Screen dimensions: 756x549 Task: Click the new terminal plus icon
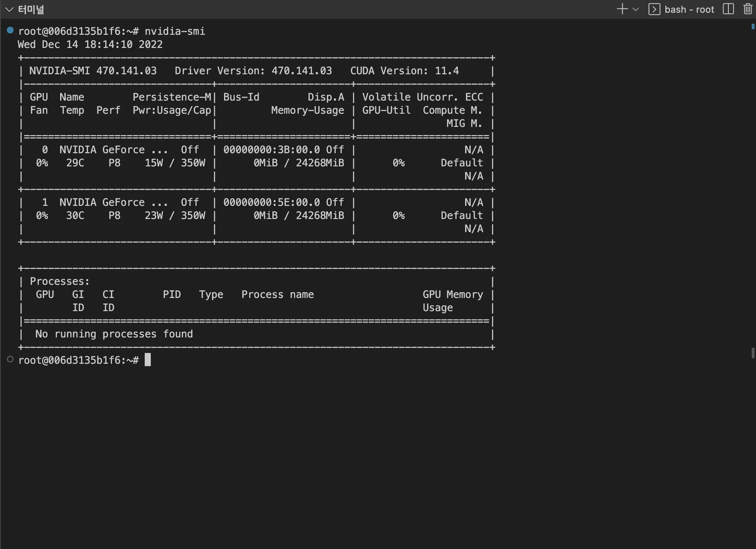point(622,9)
